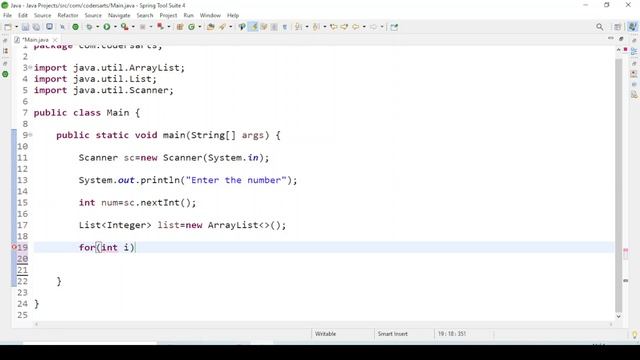Click the New Java Package icon

tap(180, 27)
